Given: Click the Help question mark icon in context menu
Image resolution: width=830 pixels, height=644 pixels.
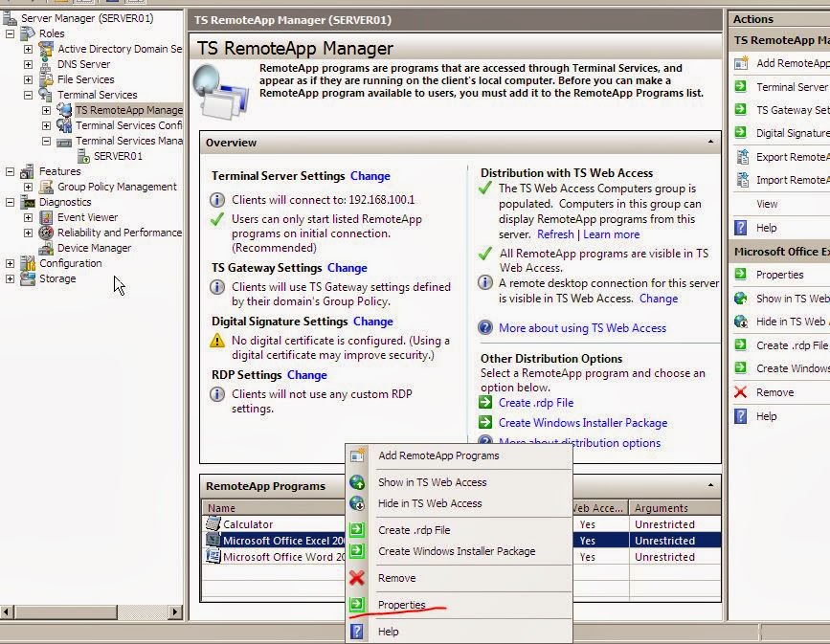Looking at the screenshot, I should (357, 632).
